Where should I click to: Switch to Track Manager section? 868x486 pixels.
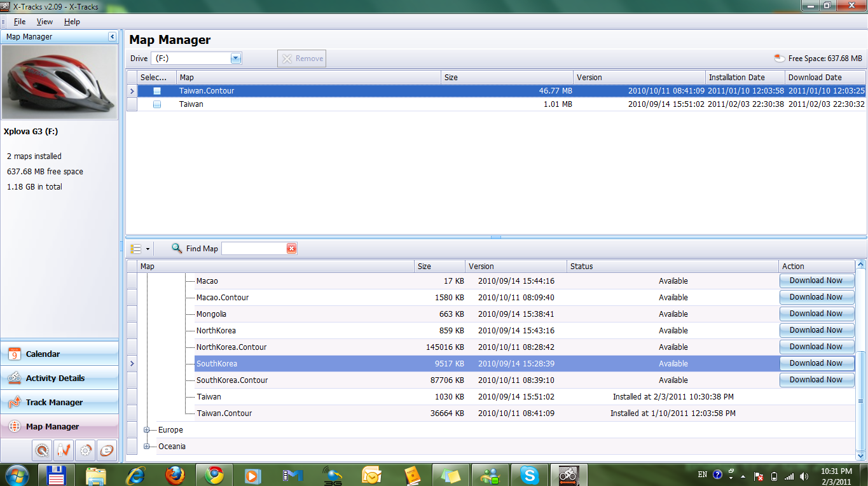coord(60,402)
